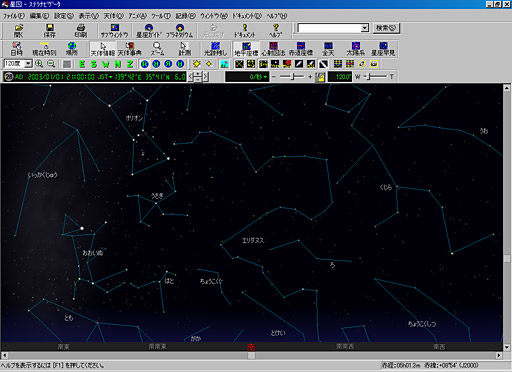This screenshot has width=512, height=372.
Task: Toggle the yellow coordinate grid icon
Action: click(338, 64)
